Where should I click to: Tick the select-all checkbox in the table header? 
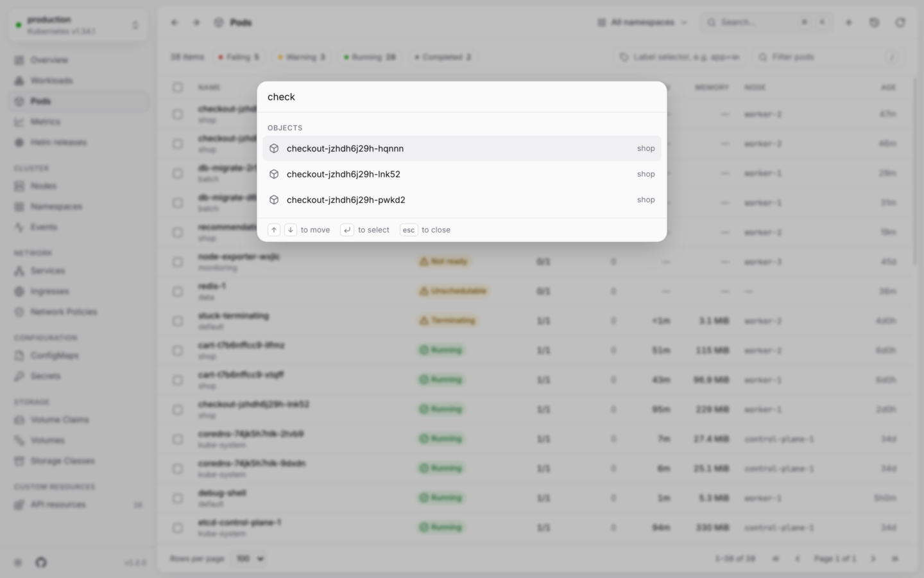pyautogui.click(x=178, y=87)
